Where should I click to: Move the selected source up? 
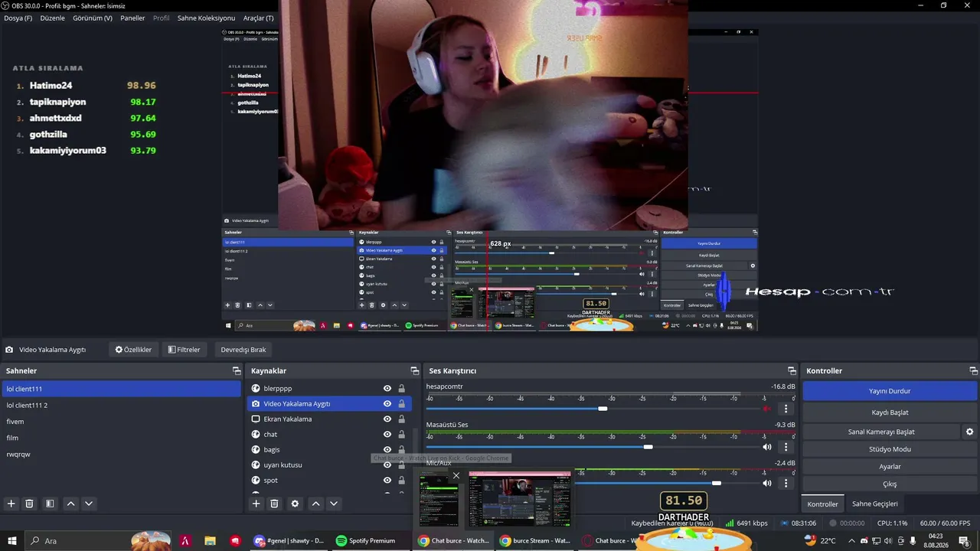[315, 504]
